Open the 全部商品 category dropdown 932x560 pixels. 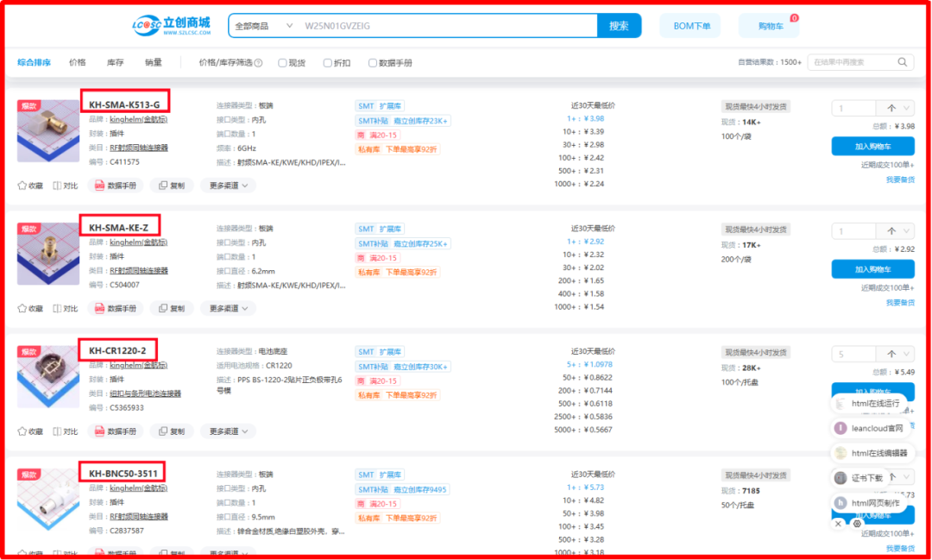point(264,26)
